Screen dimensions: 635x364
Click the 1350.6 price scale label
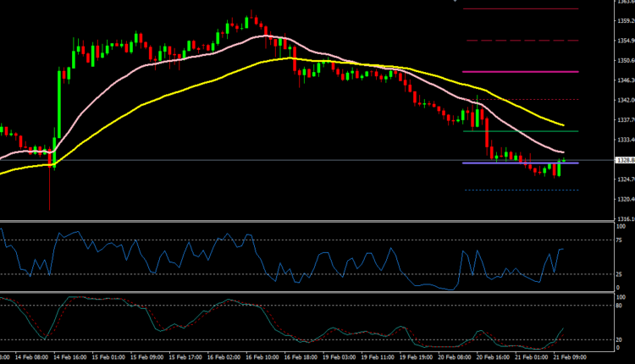623,60
